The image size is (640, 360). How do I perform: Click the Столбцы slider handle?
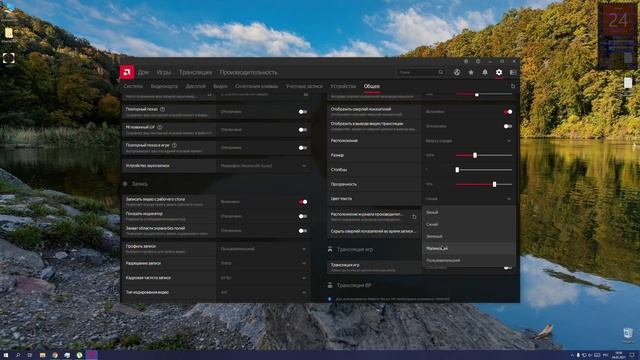coord(457,170)
